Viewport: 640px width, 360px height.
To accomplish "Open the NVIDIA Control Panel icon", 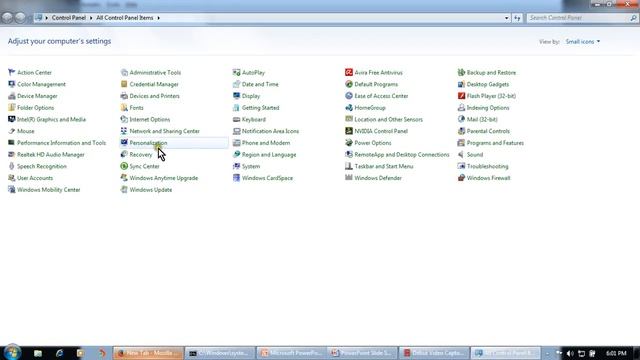I will click(x=349, y=131).
